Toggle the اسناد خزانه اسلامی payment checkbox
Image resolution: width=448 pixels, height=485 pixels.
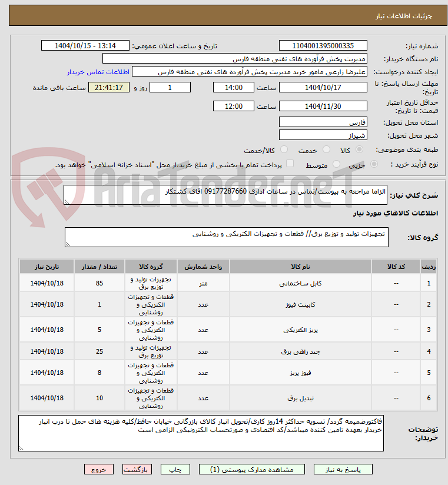pyautogui.click(x=290, y=163)
